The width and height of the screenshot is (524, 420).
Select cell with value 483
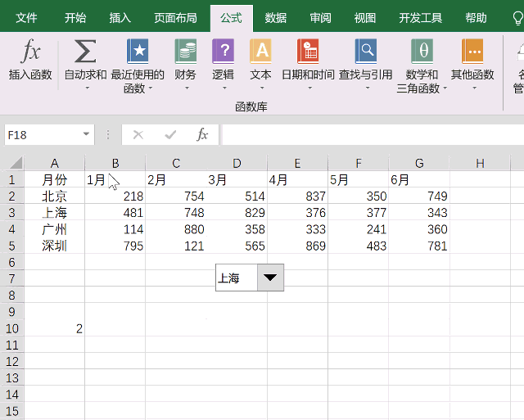tap(359, 246)
